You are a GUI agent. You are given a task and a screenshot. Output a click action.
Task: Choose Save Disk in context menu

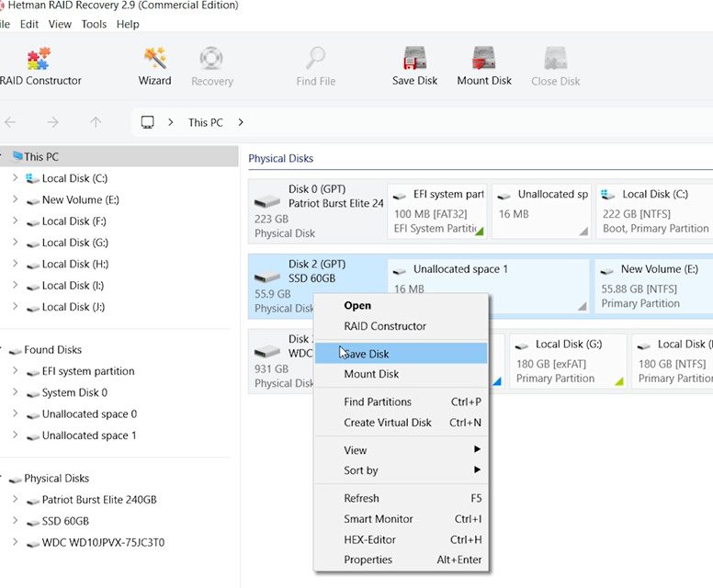(401, 354)
